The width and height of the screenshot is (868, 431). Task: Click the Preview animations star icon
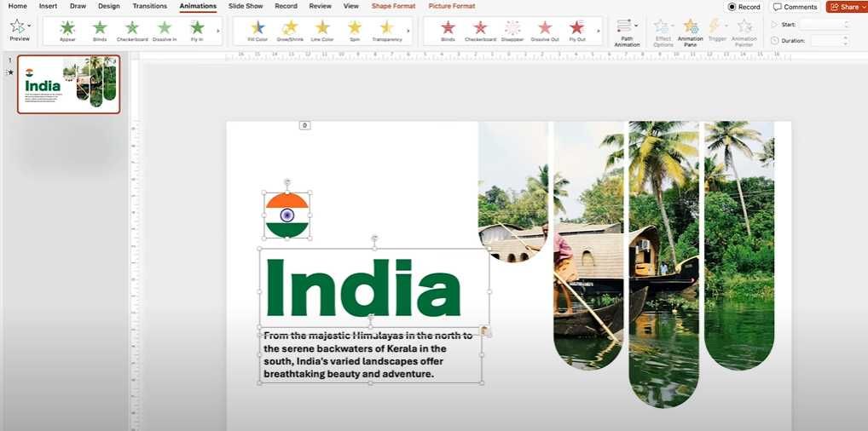tap(18, 26)
